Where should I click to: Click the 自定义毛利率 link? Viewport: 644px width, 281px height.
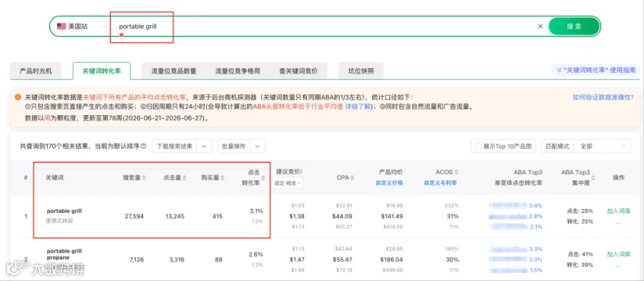point(440,183)
